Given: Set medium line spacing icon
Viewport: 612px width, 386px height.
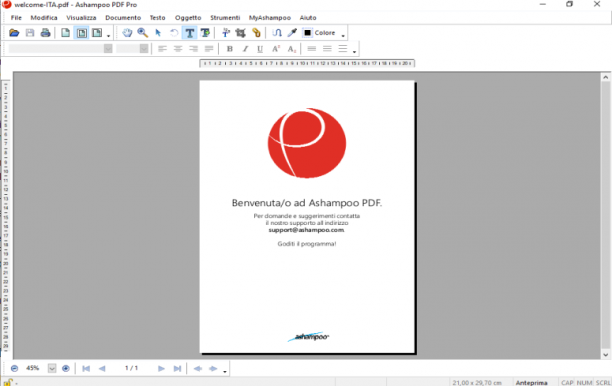Looking at the screenshot, I should coord(327,49).
